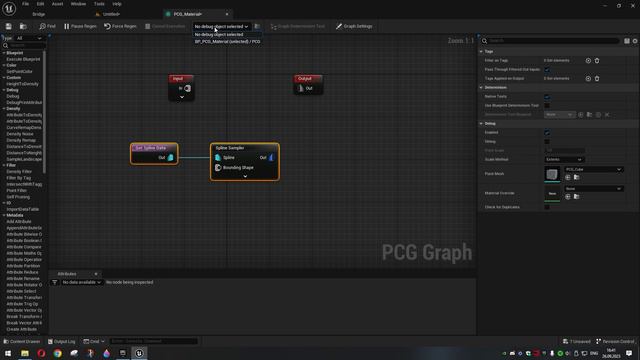Collapse the Blueprint category in palette
Screen dimensions: 640x360
tap(4, 53)
